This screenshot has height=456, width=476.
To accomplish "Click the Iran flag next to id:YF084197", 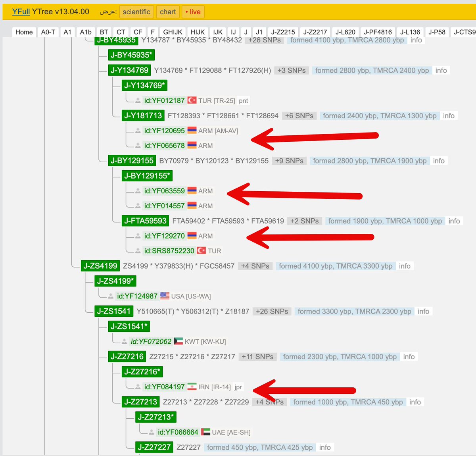I will 192,387.
